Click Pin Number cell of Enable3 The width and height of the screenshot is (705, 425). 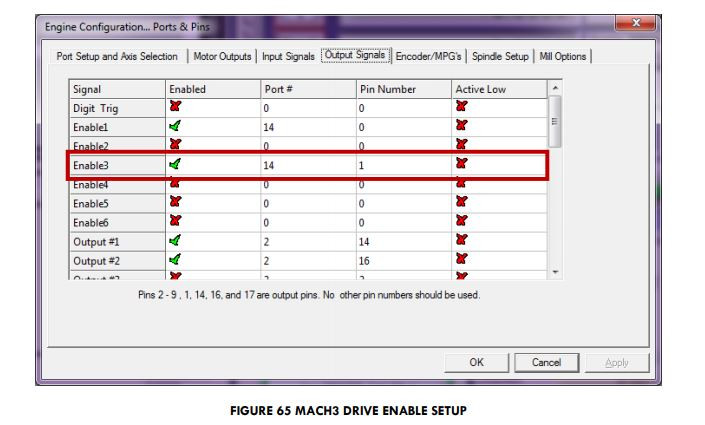tap(403, 166)
